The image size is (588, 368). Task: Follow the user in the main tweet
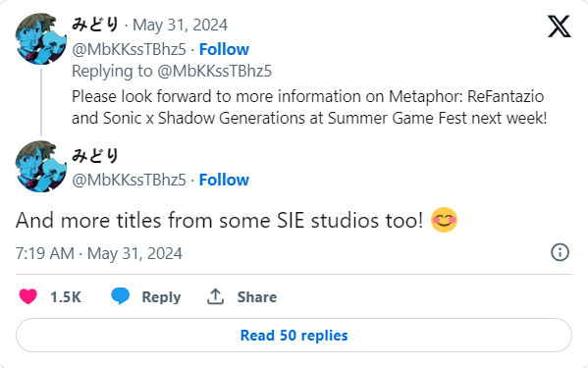pos(224,180)
